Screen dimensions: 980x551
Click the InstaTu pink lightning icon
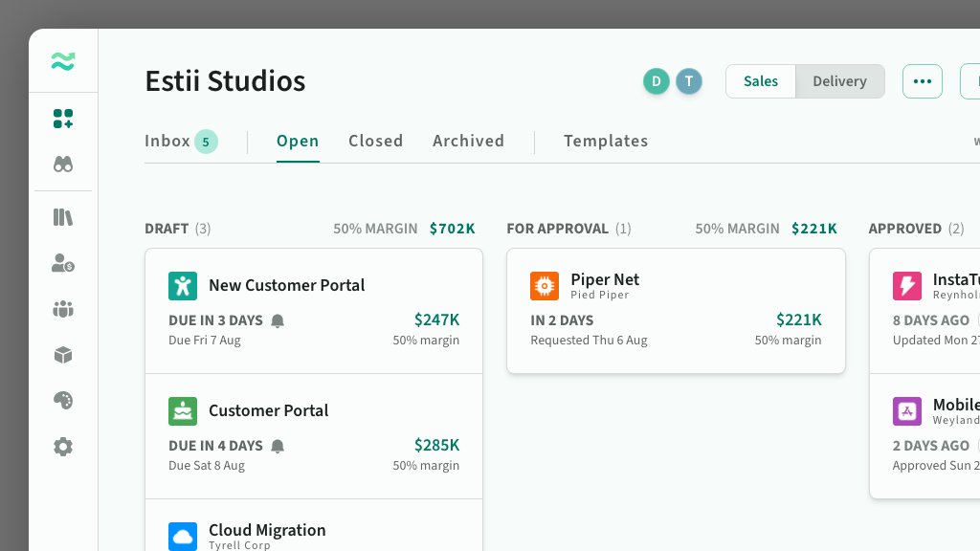click(907, 286)
